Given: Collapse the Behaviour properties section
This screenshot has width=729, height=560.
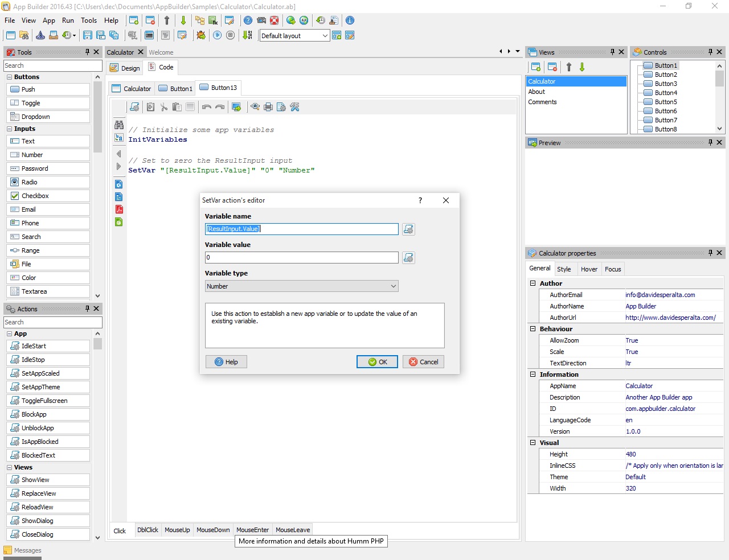Looking at the screenshot, I should click(x=533, y=328).
